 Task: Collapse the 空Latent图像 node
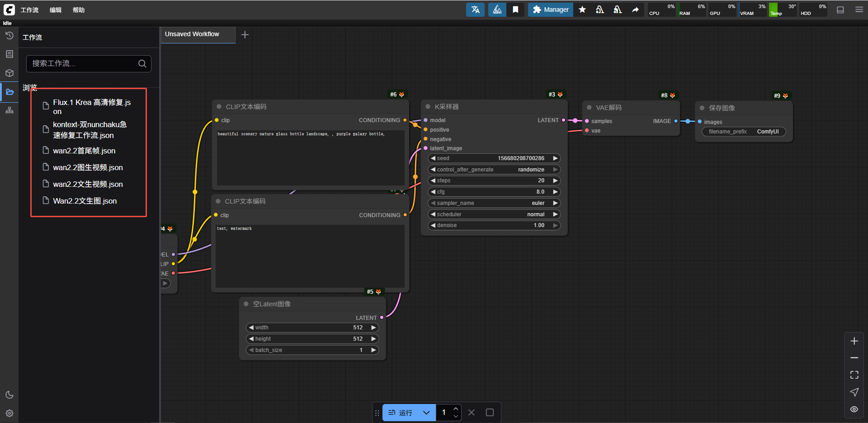point(246,304)
